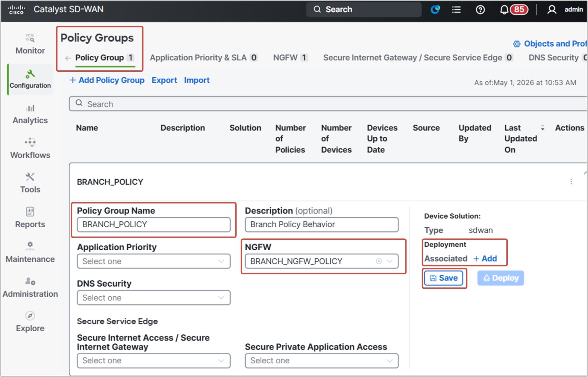Screen dimensions: 588x377
Task: Click the Solution column header
Action: pyautogui.click(x=245, y=128)
